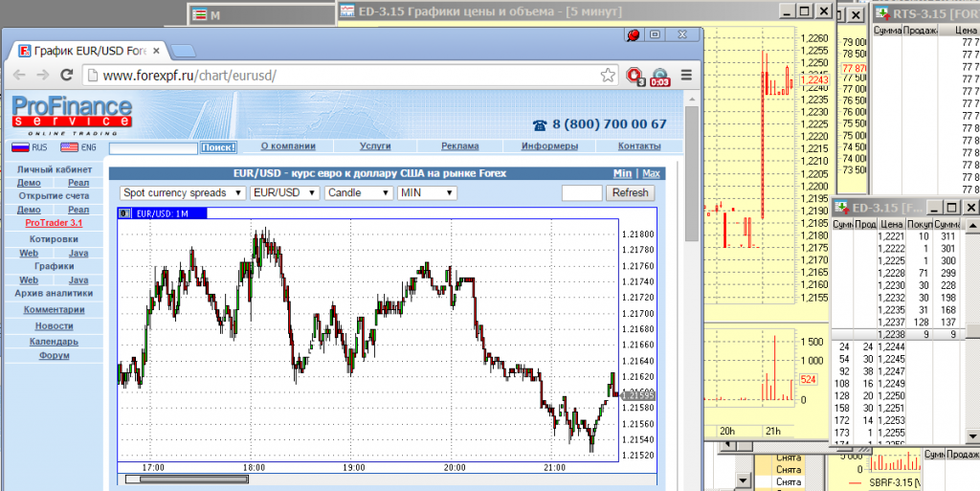This screenshot has width=980, height=491.
Task: Open the Услуги menu item
Action: pos(375,146)
